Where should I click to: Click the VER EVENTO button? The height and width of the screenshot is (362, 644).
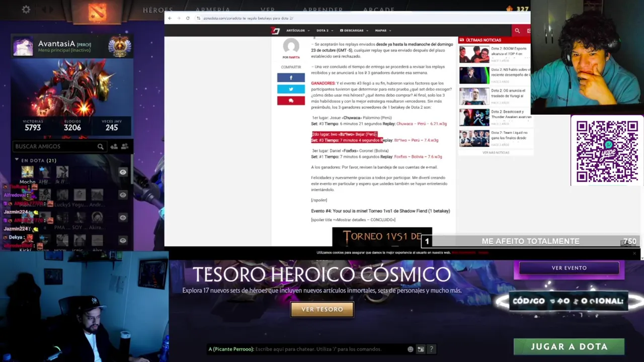(x=569, y=268)
